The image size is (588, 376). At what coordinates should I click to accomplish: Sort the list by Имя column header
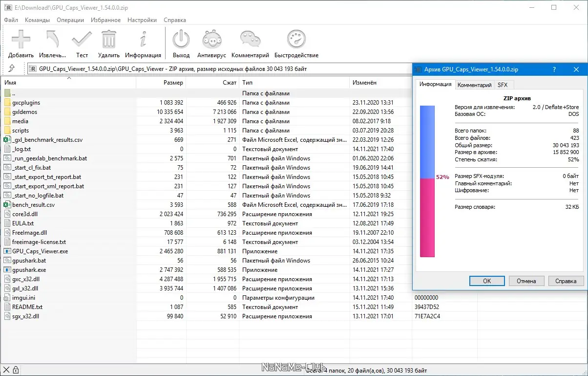tap(68, 83)
